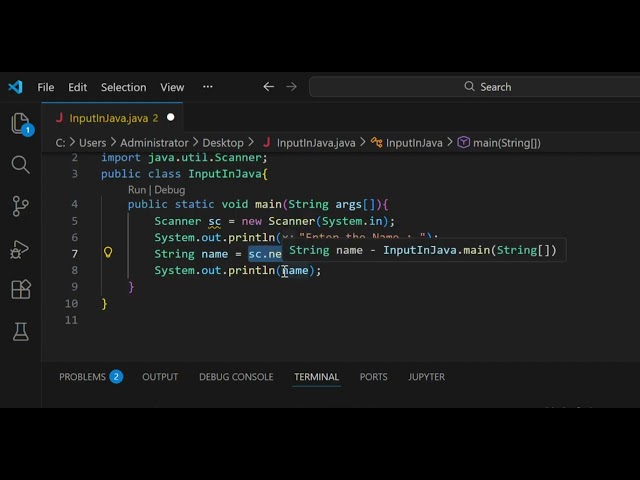The width and height of the screenshot is (640, 480).
Task: Click the unsaved dot on the InputInJava.java tab
Action: [171, 118]
